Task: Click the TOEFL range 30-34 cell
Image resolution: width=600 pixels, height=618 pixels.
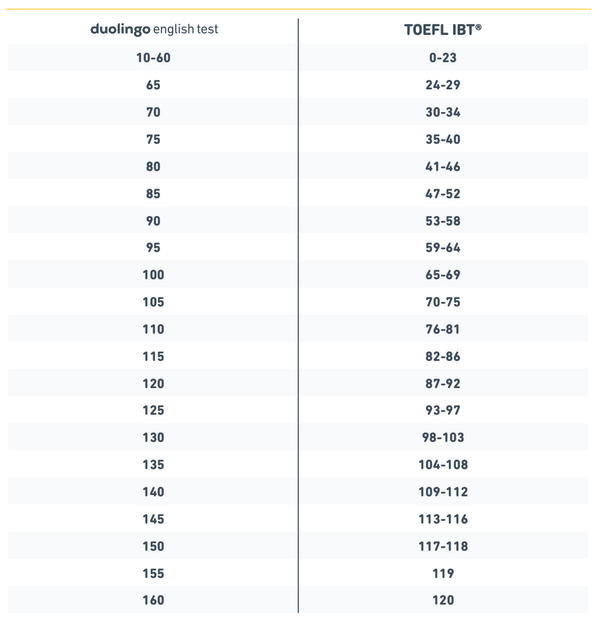Action: coord(442,112)
